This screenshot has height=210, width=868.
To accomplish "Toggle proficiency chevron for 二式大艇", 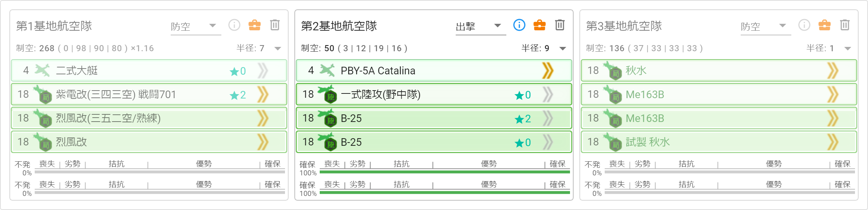I will [263, 70].
